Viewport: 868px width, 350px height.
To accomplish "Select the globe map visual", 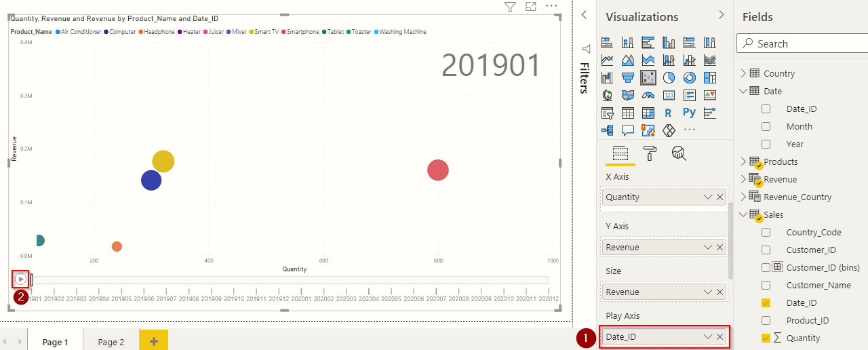I will [608, 96].
